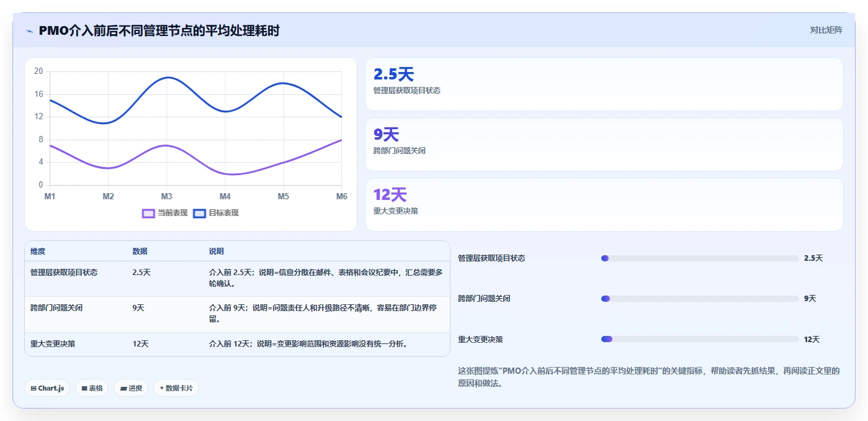Click table cell 重大变更决策
This screenshot has width=868, height=421.
(53, 344)
